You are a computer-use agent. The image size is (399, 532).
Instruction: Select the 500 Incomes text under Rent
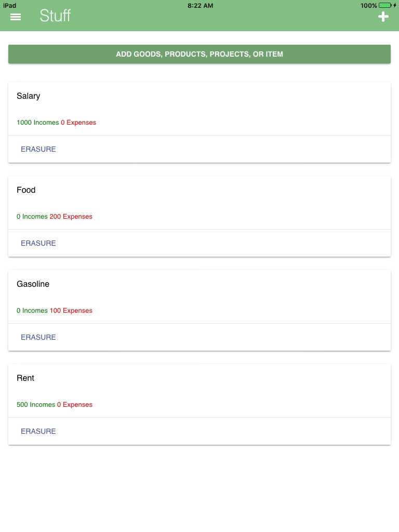coord(36,404)
